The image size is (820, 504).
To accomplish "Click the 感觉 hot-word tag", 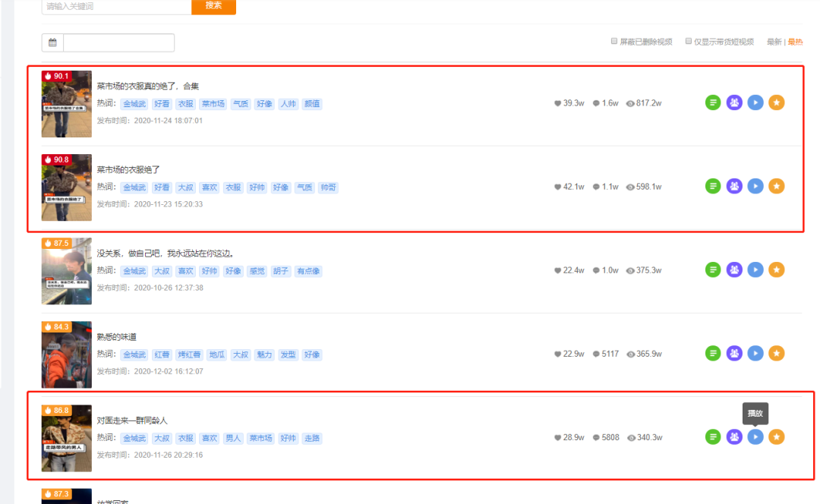I will coord(257,271).
